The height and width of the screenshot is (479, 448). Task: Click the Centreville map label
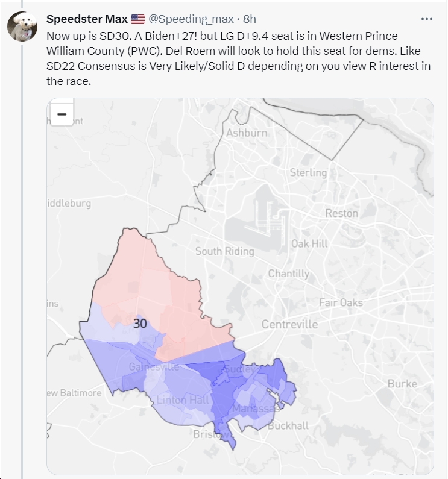click(289, 324)
